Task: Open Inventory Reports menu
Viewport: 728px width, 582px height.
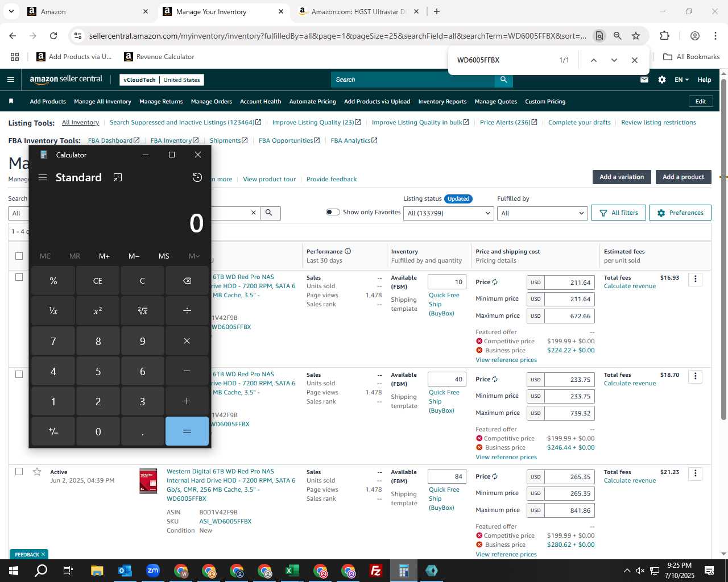Action: point(442,101)
